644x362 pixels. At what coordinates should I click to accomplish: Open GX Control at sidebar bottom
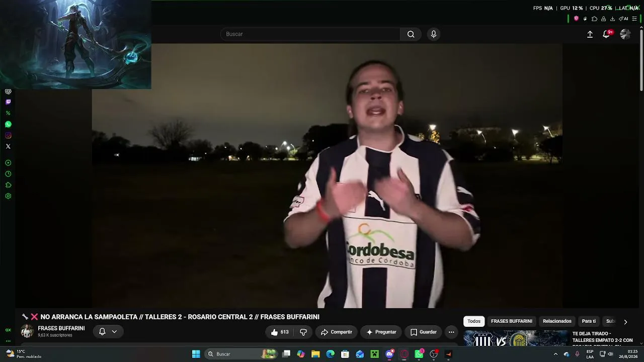tap(8, 330)
